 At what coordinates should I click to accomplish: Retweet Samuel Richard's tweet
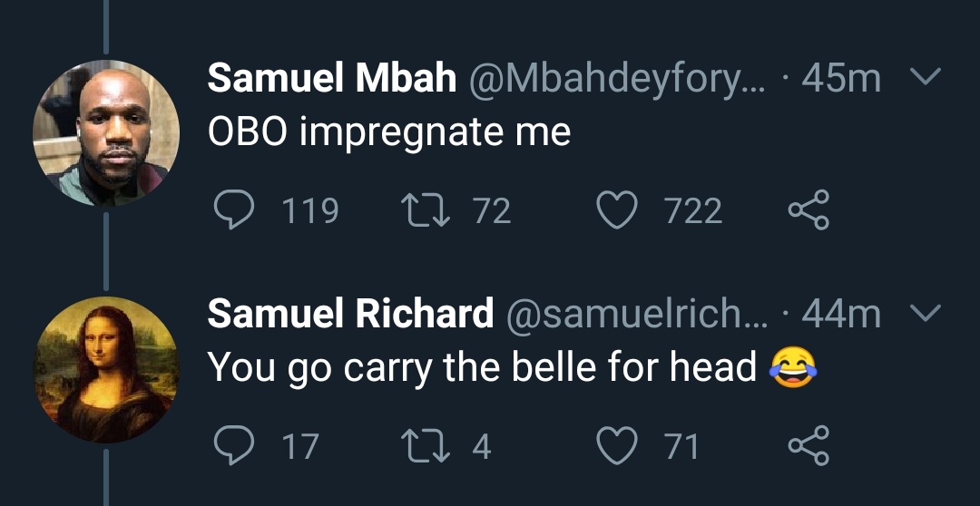pos(425,446)
